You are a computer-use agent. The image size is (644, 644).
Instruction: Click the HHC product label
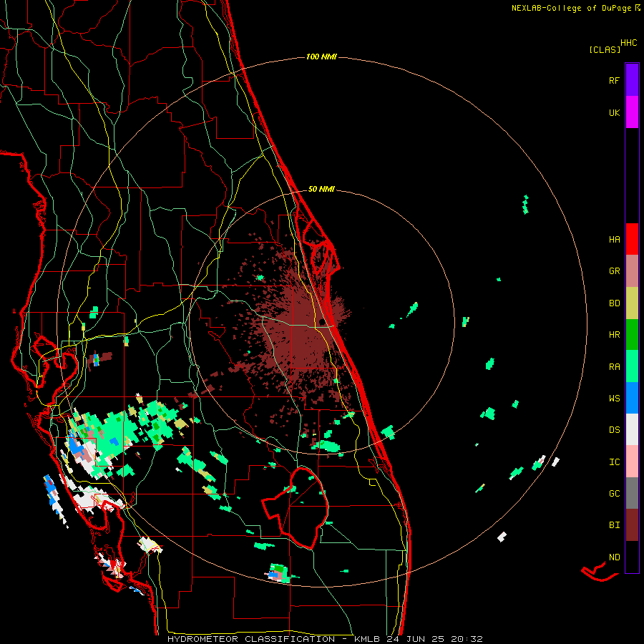[628, 43]
